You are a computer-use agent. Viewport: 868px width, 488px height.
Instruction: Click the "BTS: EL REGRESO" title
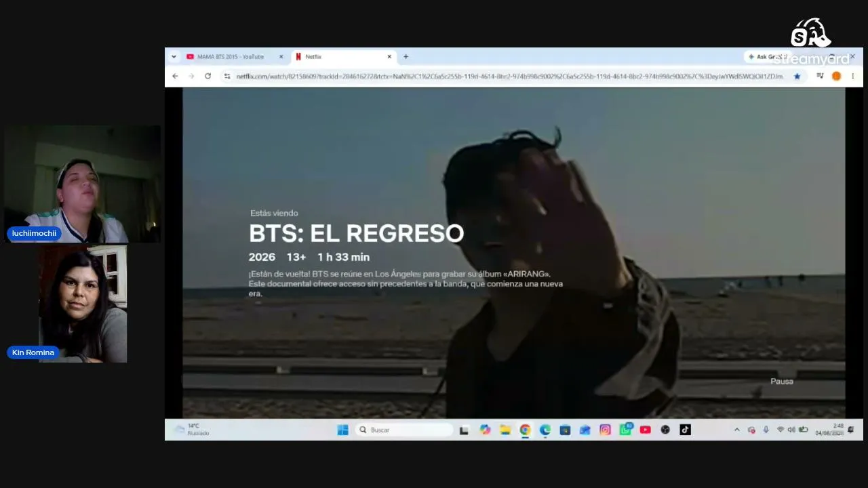pos(357,234)
